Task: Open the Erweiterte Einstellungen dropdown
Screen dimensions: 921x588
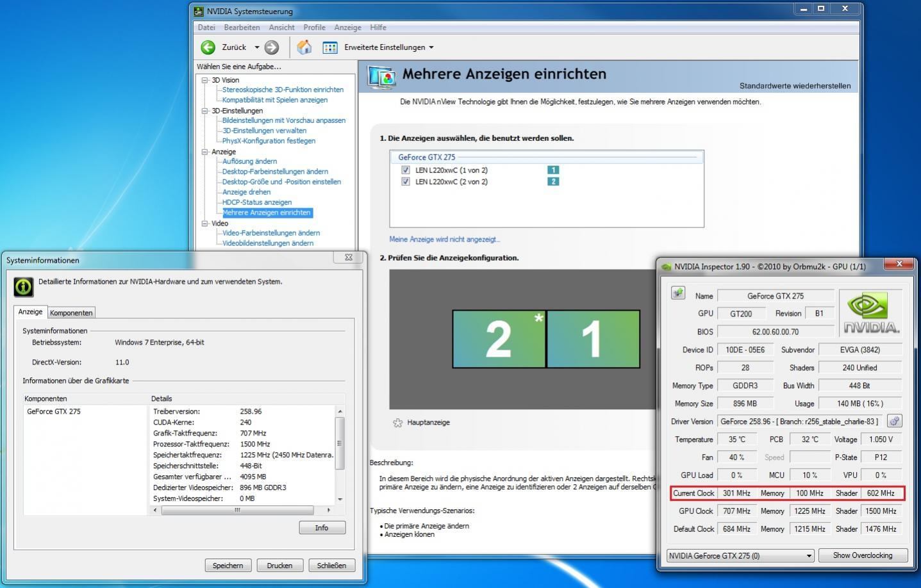Action: click(x=431, y=47)
